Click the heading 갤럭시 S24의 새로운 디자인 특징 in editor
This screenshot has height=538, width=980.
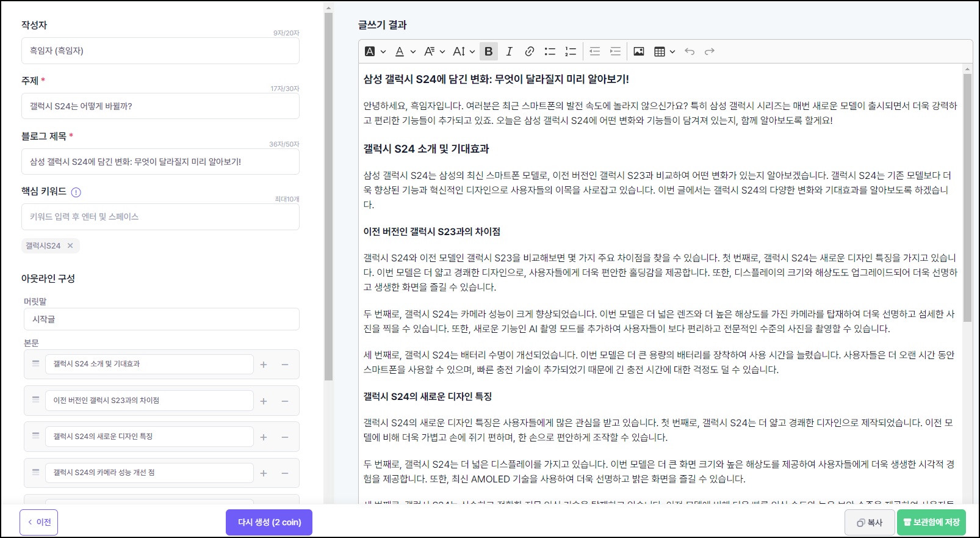(428, 396)
